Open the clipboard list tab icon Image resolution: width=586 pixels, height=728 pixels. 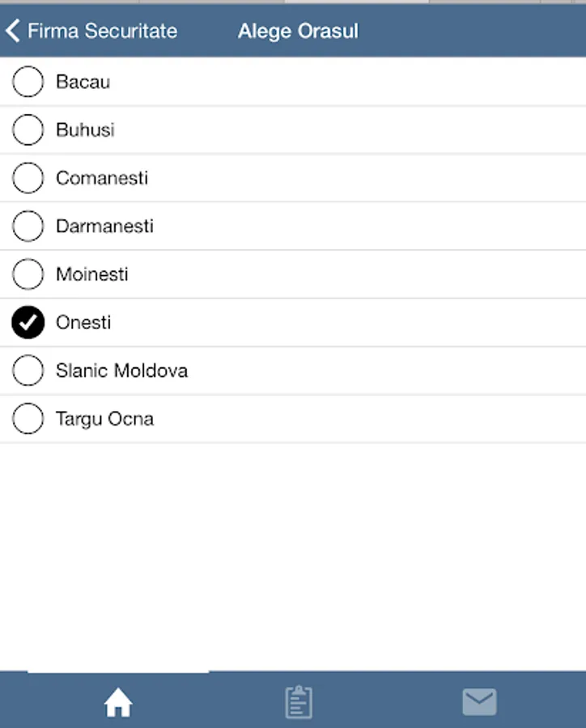299,701
